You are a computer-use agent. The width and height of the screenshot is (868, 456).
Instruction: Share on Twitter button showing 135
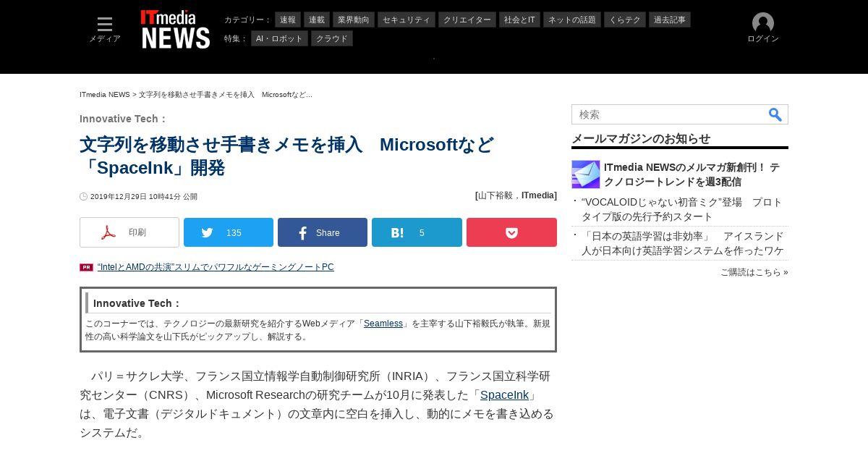(x=229, y=232)
